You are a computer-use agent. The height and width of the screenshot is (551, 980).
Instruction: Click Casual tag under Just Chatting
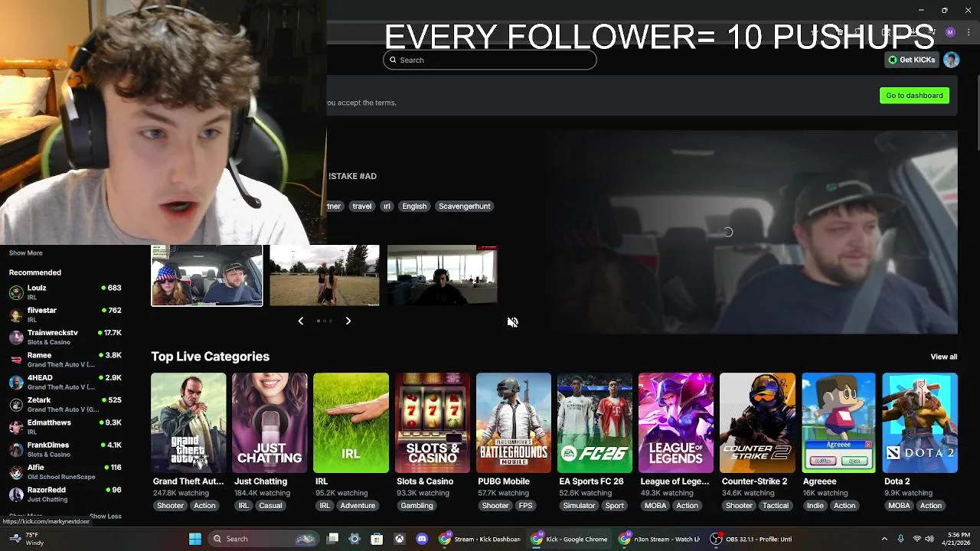270,506
